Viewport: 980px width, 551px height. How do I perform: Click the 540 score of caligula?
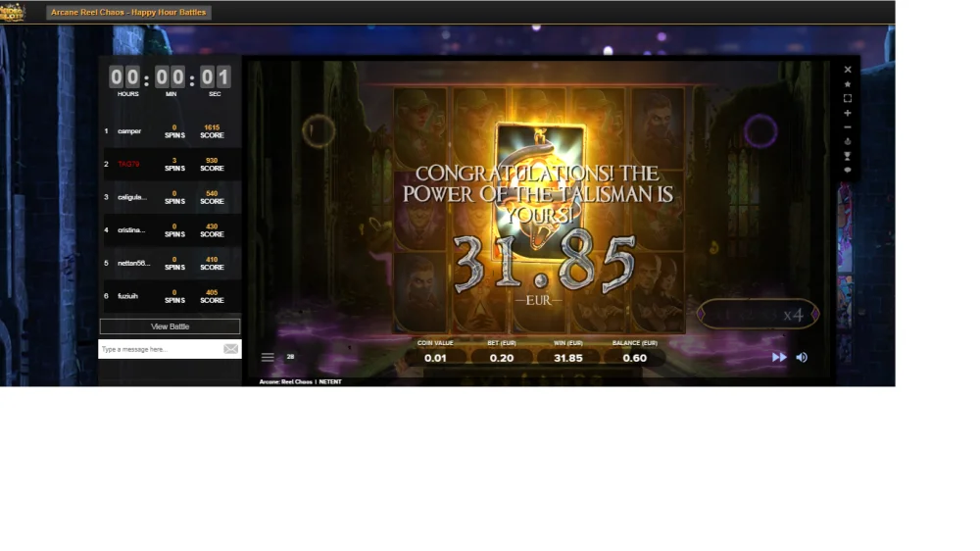click(212, 194)
